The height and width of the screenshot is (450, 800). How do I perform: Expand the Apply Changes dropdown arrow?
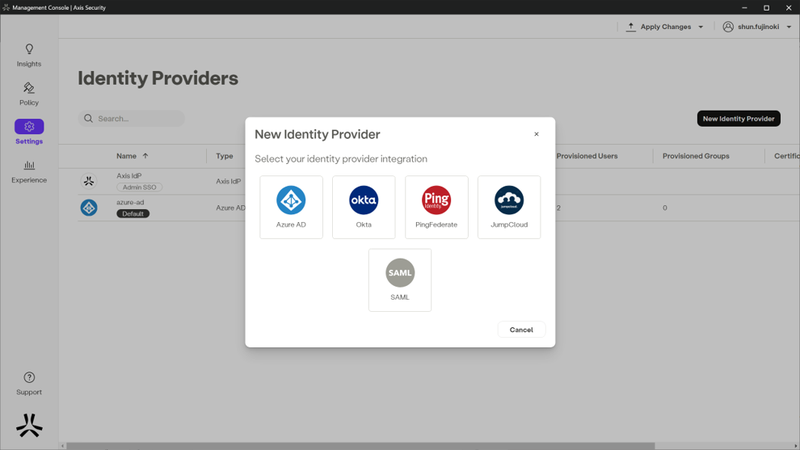701,27
